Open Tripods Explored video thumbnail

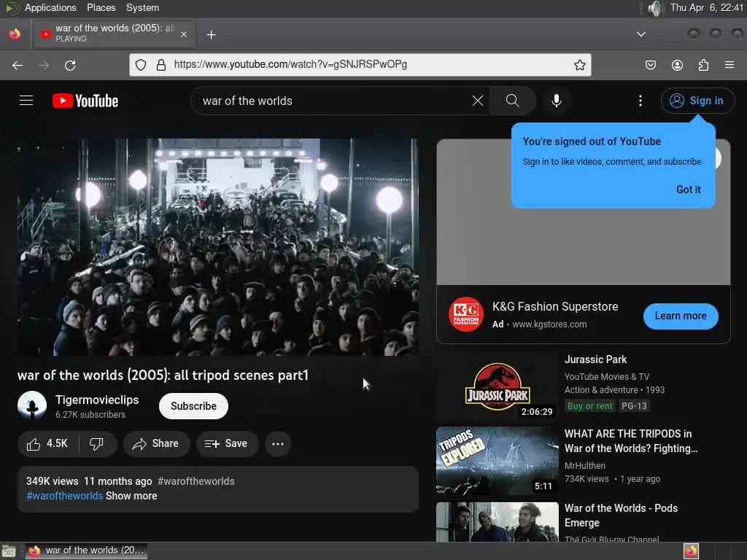pyautogui.click(x=497, y=461)
